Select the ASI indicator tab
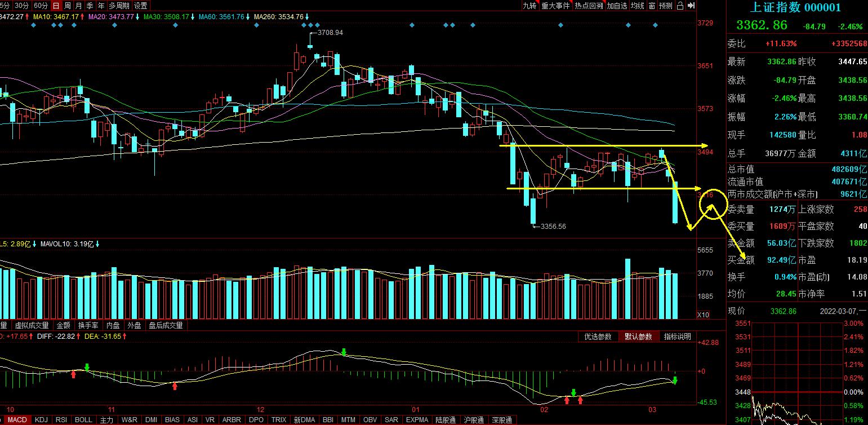The height and width of the screenshot is (425, 868). [193, 420]
